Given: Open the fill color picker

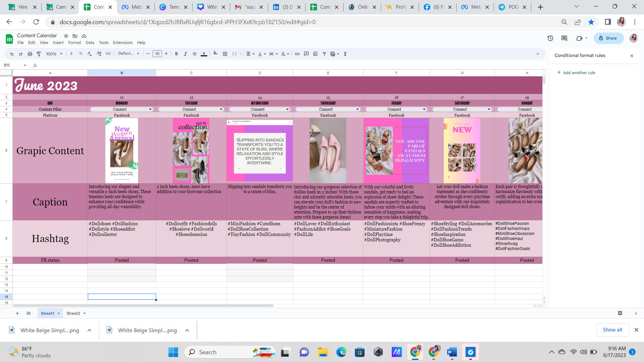Looking at the screenshot, I should [215, 54].
